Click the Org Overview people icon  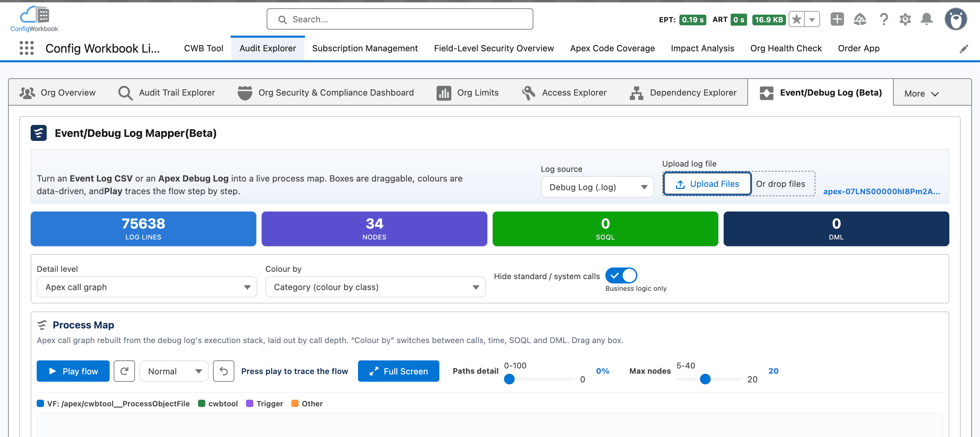(27, 93)
